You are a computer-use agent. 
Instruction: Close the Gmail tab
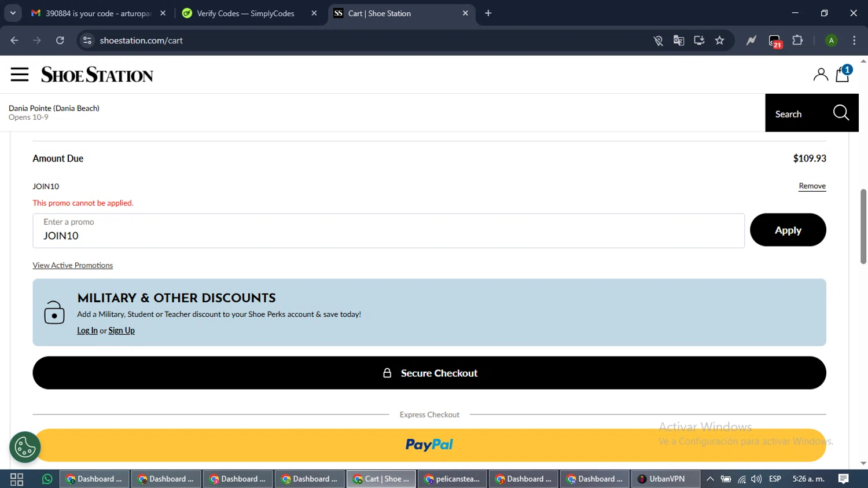pos(163,13)
